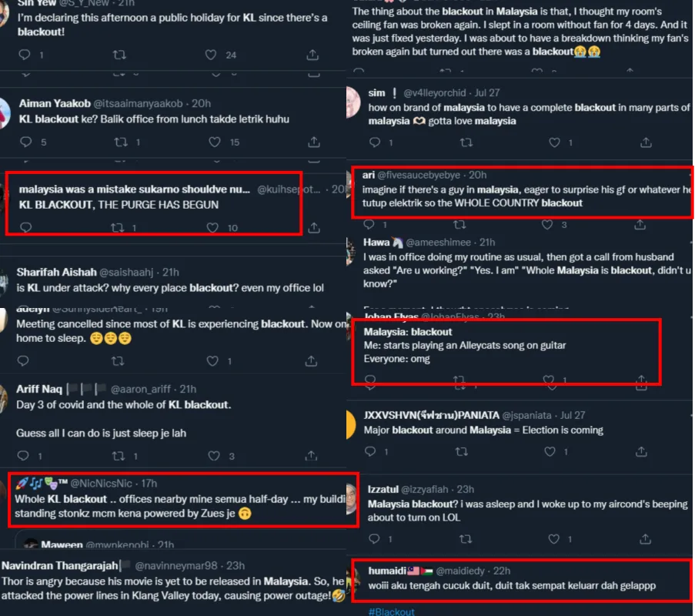Open humaidi's tweet about cucuk duit
Screen dimensions: 695x616
coord(512,585)
